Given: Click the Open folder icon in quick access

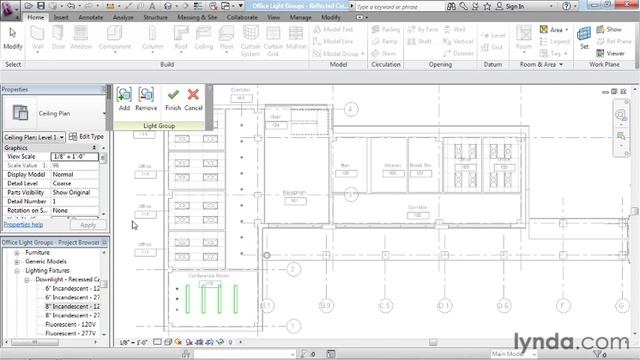Looking at the screenshot, I should (29, 6).
